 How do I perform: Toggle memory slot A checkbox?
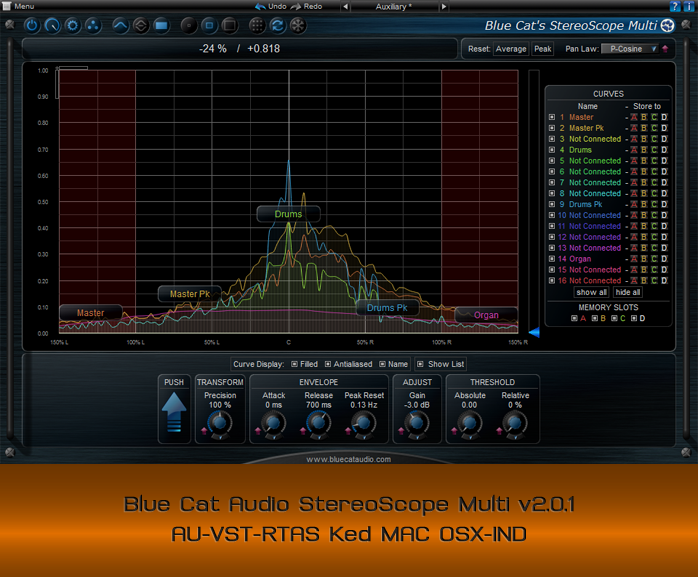[x=574, y=318]
